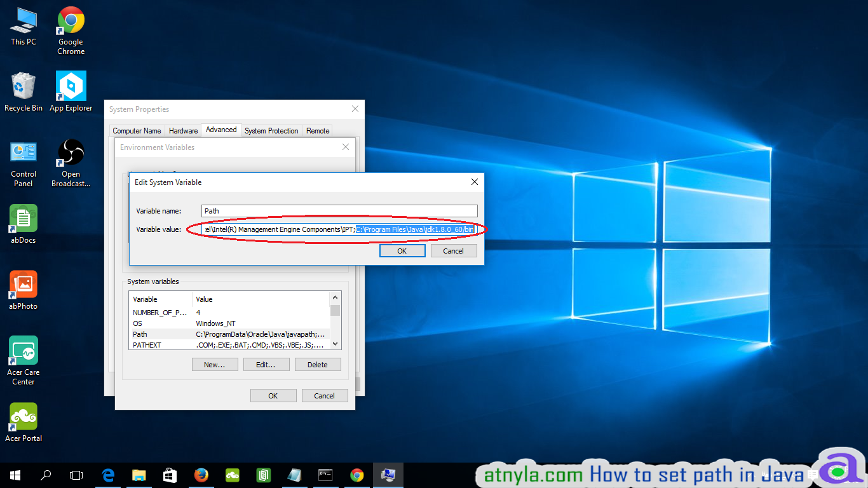Open the Recycle Bin
Screen dimensions: 868x488
(23, 89)
